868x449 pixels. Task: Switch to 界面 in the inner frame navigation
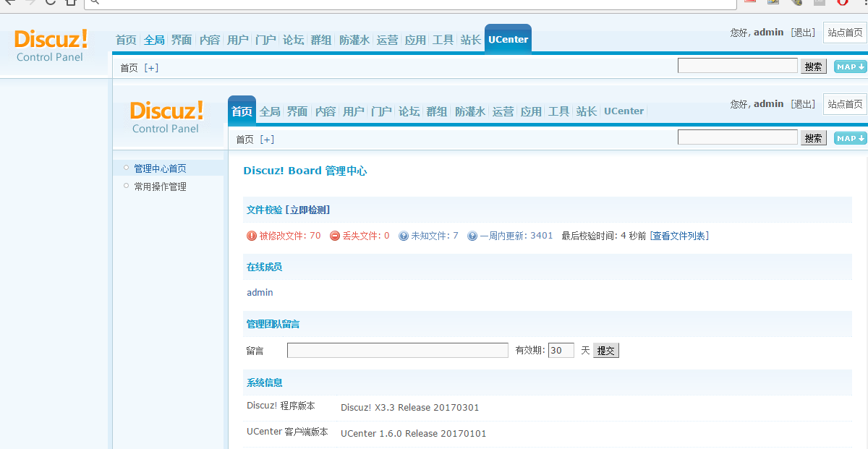pos(297,111)
